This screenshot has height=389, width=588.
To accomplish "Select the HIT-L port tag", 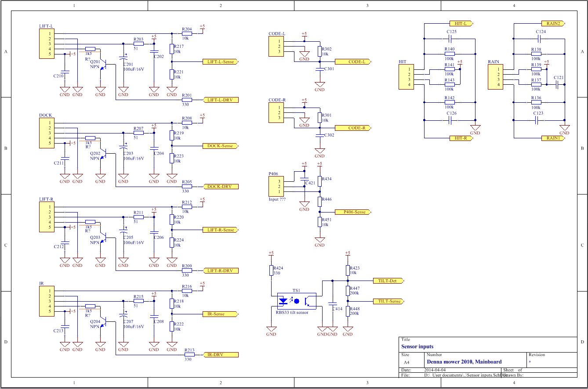I will [461, 23].
